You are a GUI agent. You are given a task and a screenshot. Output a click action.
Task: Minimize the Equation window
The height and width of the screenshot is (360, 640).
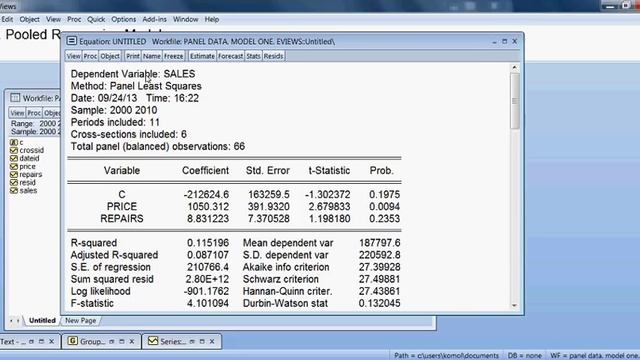[x=494, y=41]
